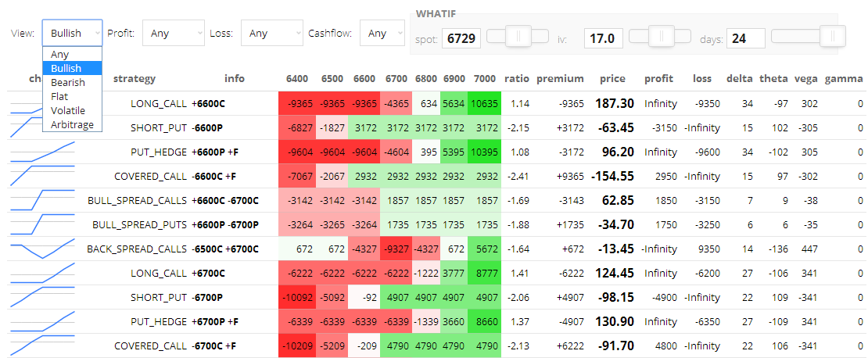Sort by gamma column header

click(x=844, y=79)
